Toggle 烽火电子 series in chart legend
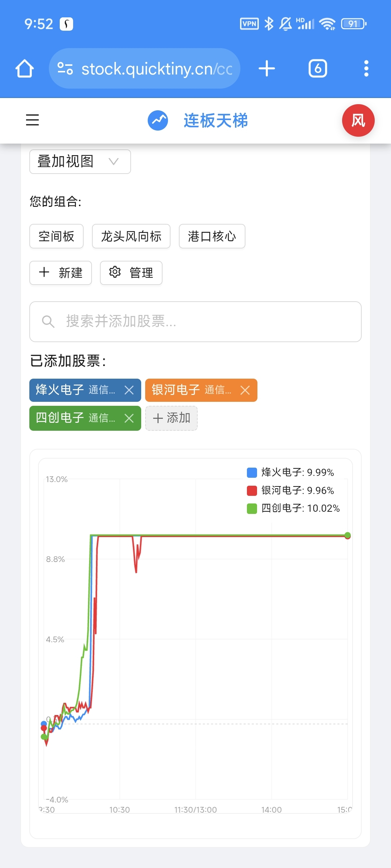The image size is (391, 868). pos(290,472)
